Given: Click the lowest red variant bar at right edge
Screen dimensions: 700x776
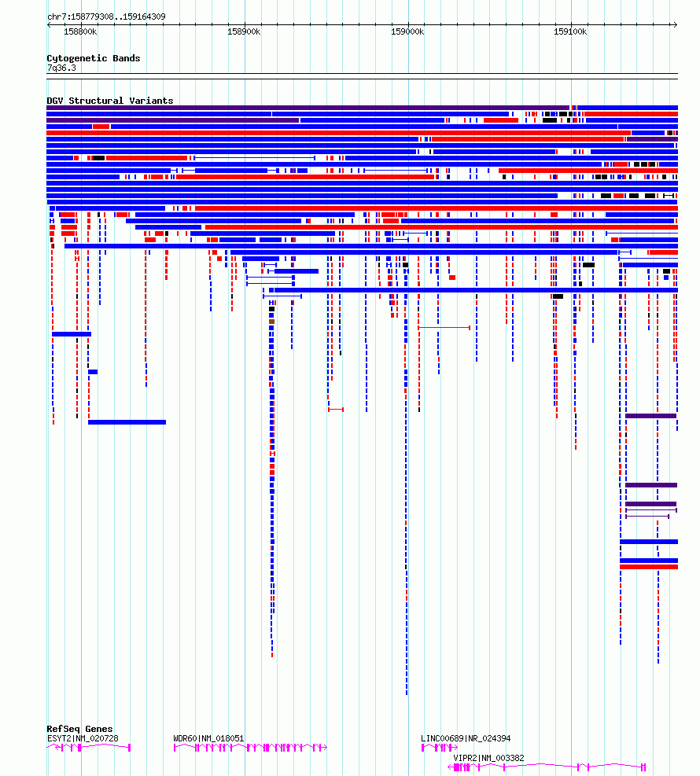Looking at the screenshot, I should (x=649, y=567).
